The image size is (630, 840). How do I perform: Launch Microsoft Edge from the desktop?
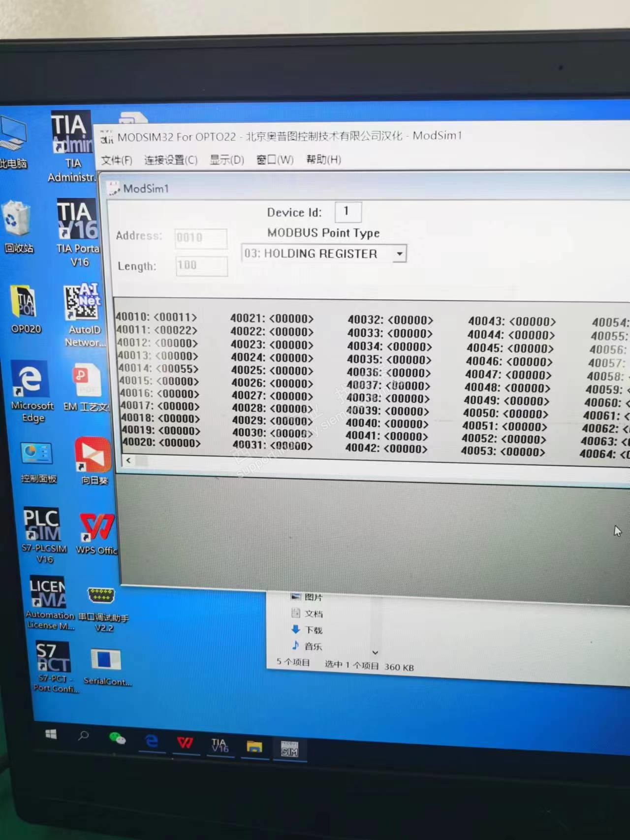tap(32, 391)
